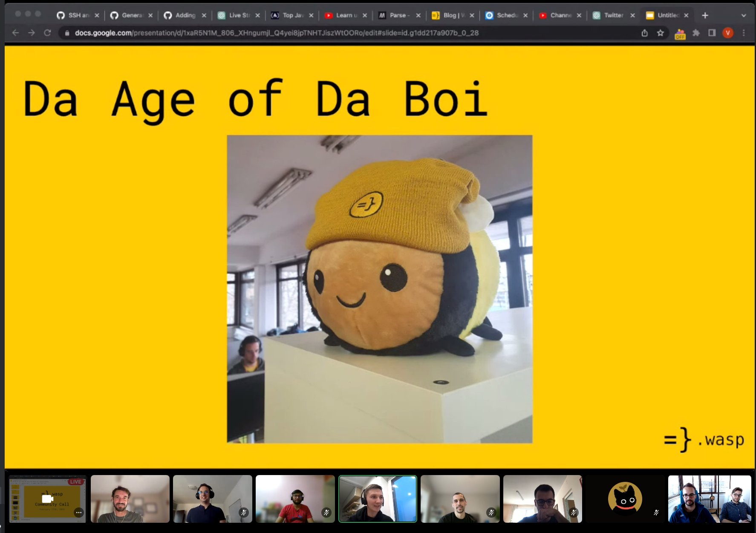
Task: Select the black cat avatar participant tile
Action: tap(625, 499)
